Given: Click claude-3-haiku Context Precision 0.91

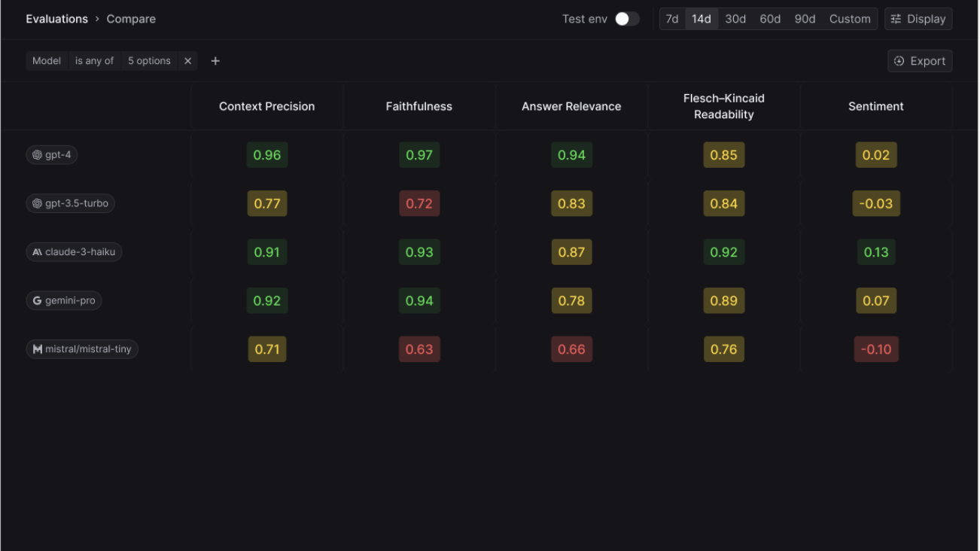Looking at the screenshot, I should [x=267, y=252].
